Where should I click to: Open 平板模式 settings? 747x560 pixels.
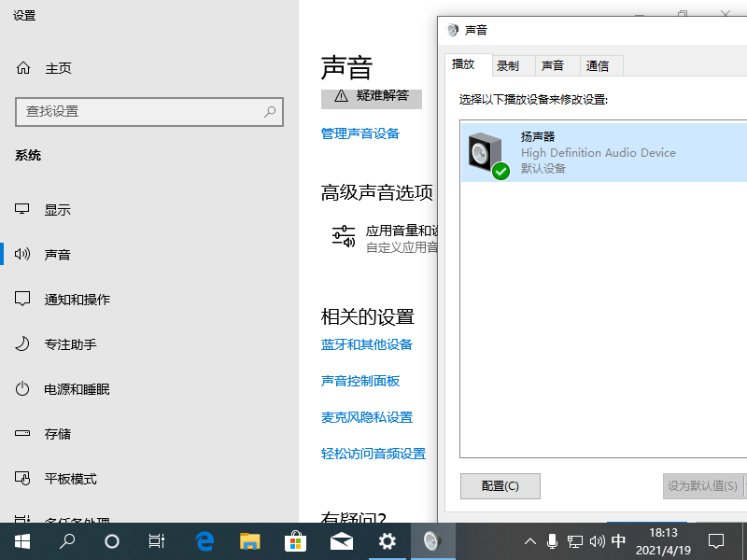coord(65,478)
